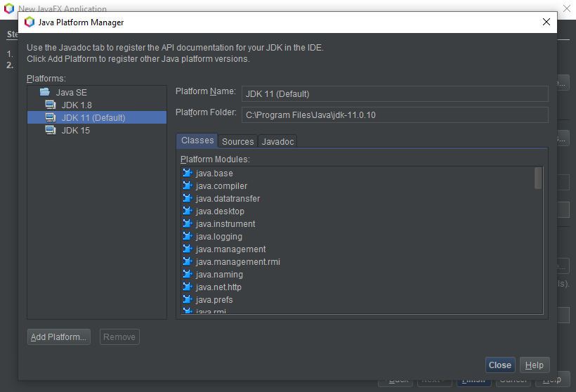Click the java.management module icon
The height and width of the screenshot is (392, 576).
coord(188,249)
